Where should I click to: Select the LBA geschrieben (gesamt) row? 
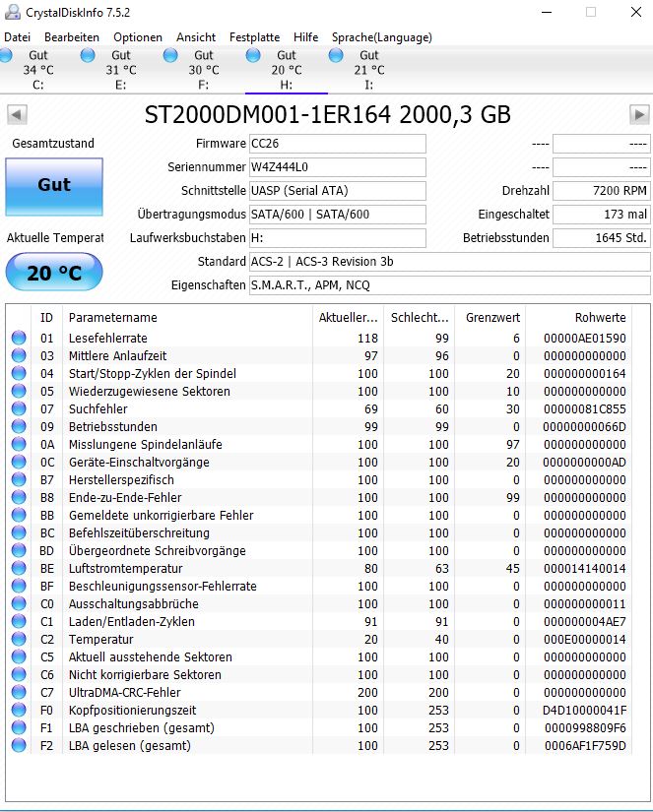[x=319, y=727]
